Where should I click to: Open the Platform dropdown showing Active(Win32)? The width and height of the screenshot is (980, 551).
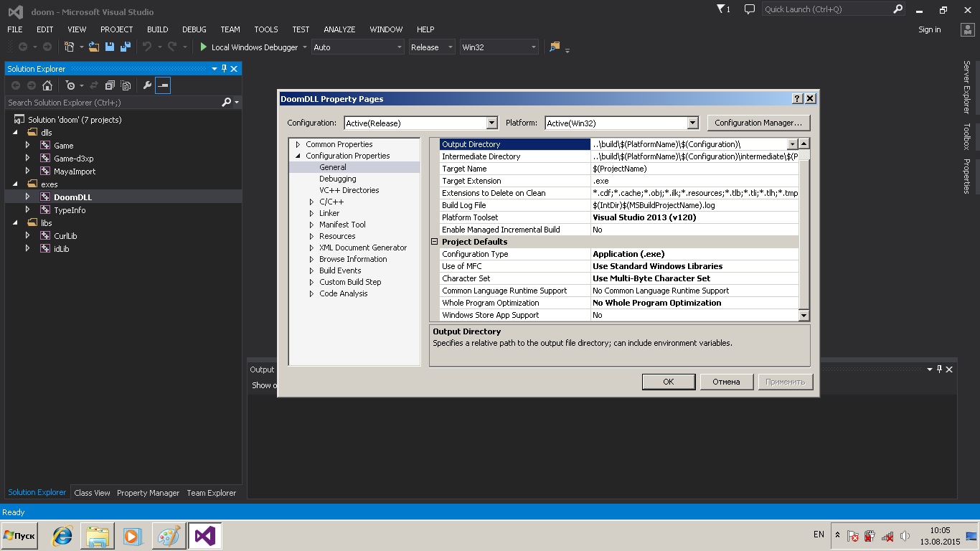coord(692,123)
